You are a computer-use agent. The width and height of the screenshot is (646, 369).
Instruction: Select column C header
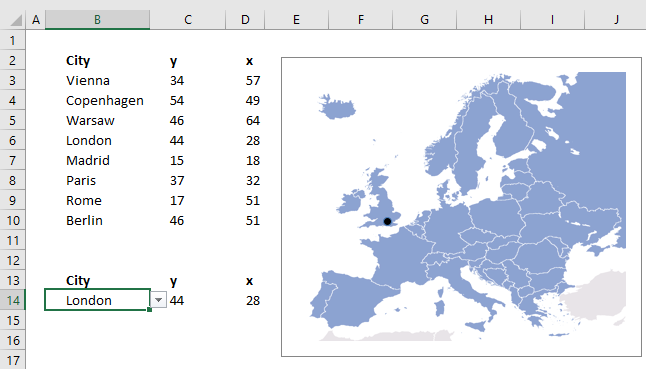(x=188, y=20)
